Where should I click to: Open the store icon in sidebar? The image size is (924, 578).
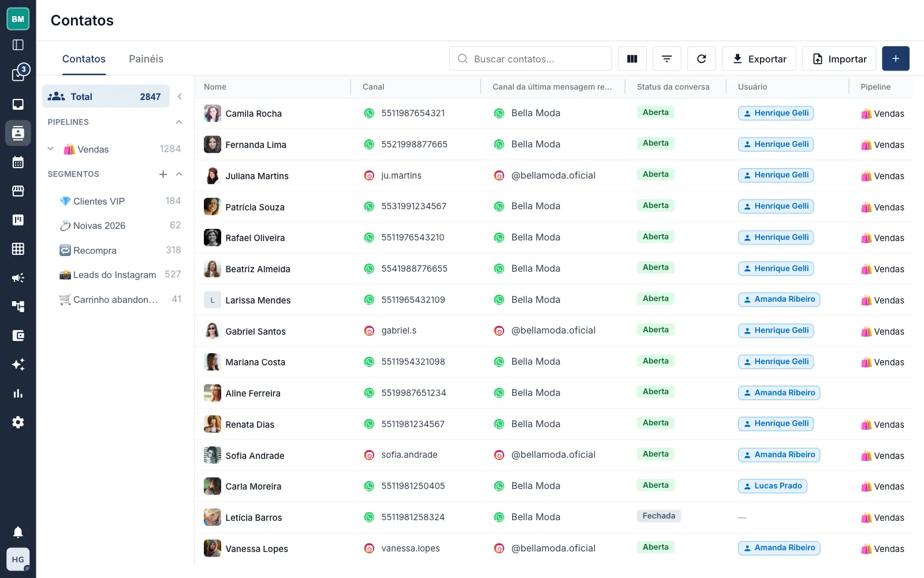tap(18, 191)
